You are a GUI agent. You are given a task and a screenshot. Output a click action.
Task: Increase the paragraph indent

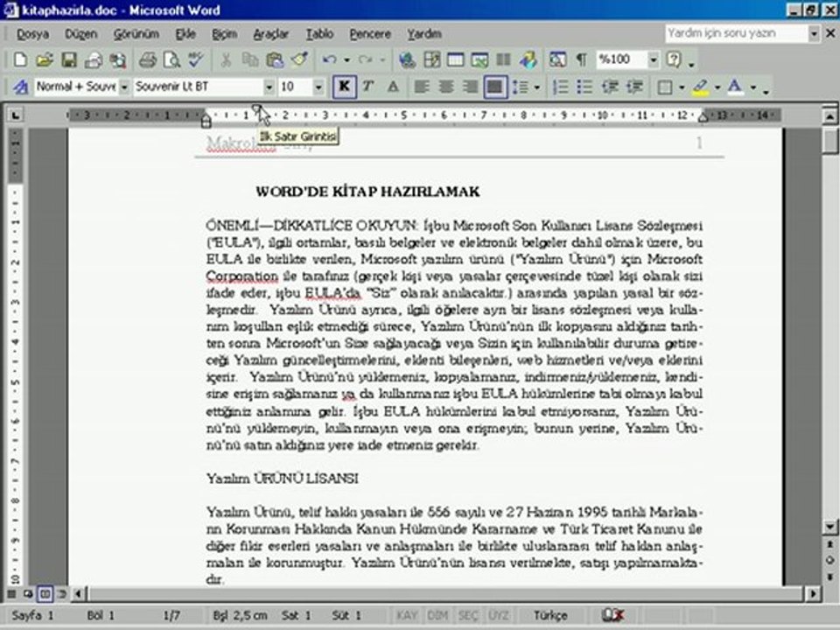634,87
